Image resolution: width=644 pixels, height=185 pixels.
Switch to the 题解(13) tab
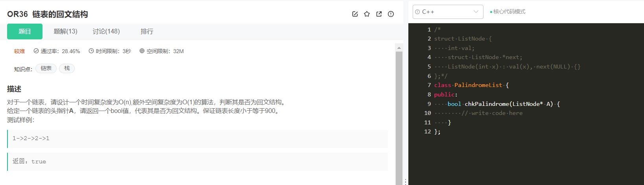pyautogui.click(x=66, y=31)
